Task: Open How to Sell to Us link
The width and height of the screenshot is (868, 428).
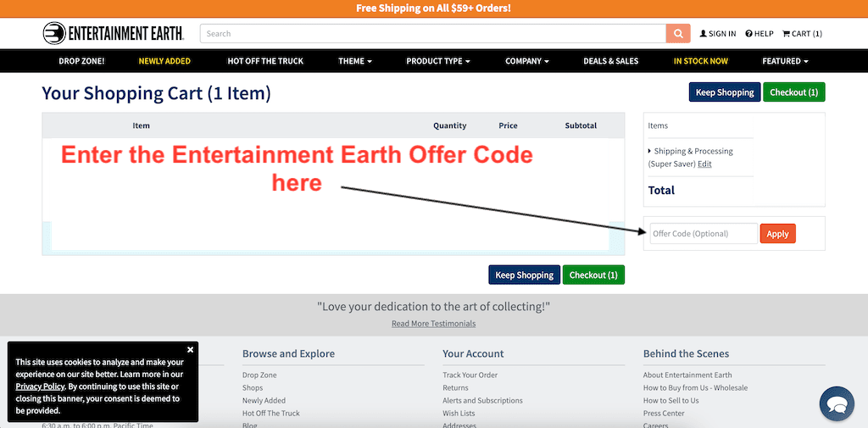Action: 671,400
